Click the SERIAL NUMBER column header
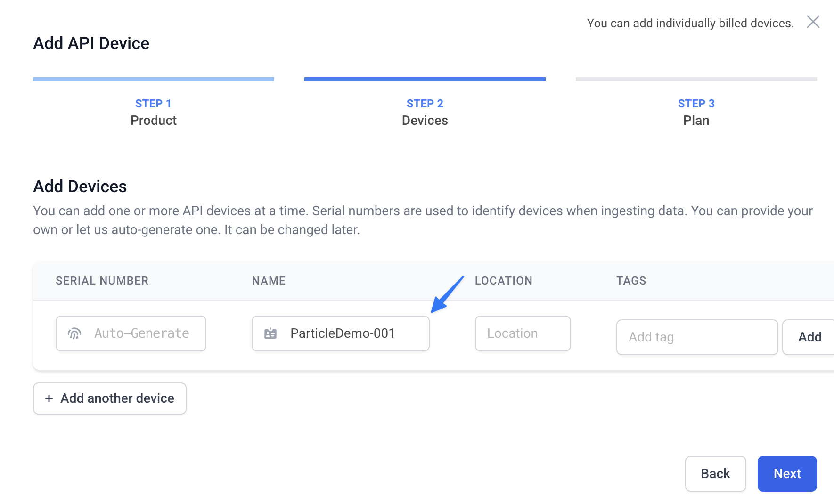 pyautogui.click(x=102, y=281)
